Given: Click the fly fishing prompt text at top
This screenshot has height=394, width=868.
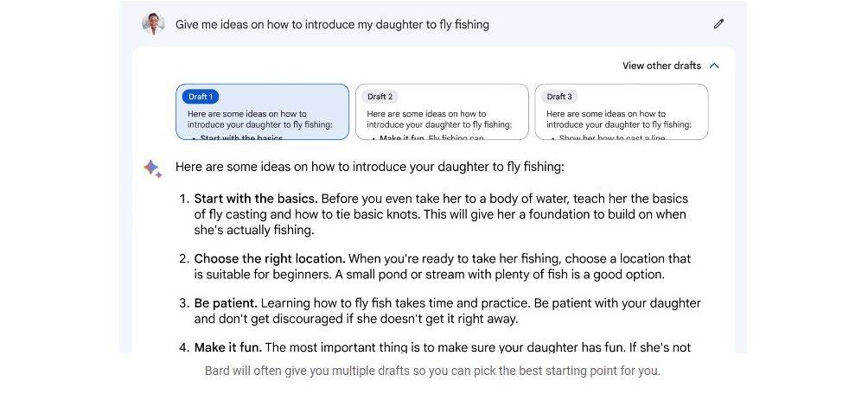Looking at the screenshot, I should [332, 24].
